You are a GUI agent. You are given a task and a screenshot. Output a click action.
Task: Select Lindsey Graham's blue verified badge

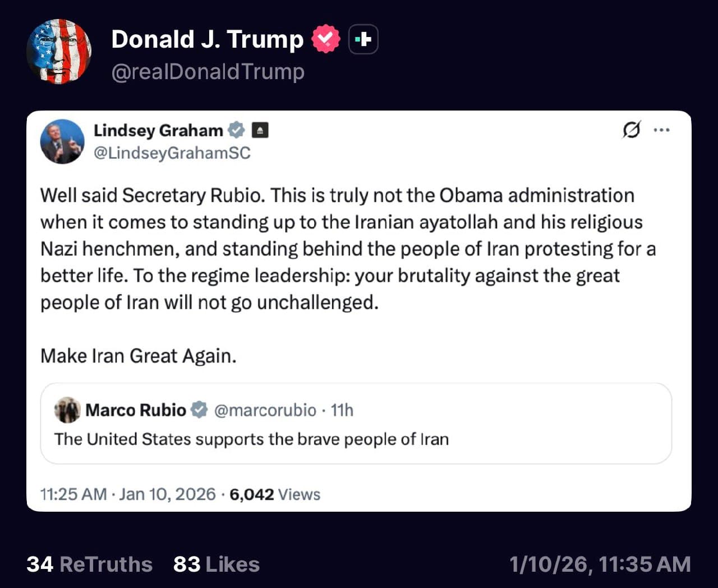[x=237, y=130]
